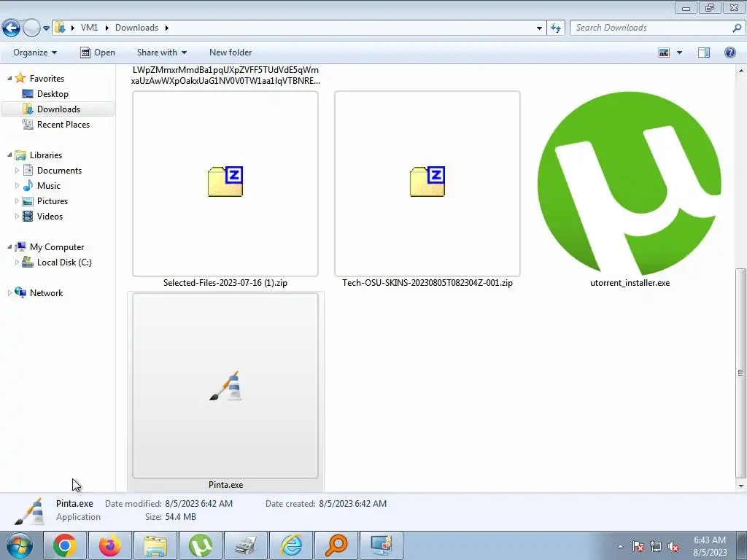Select the Libraries node
Viewport: 747px width, 560px height.
[x=46, y=155]
